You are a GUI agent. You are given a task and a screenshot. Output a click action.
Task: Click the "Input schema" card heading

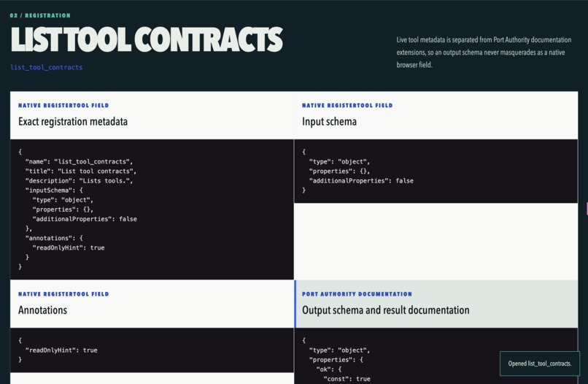[x=329, y=121]
